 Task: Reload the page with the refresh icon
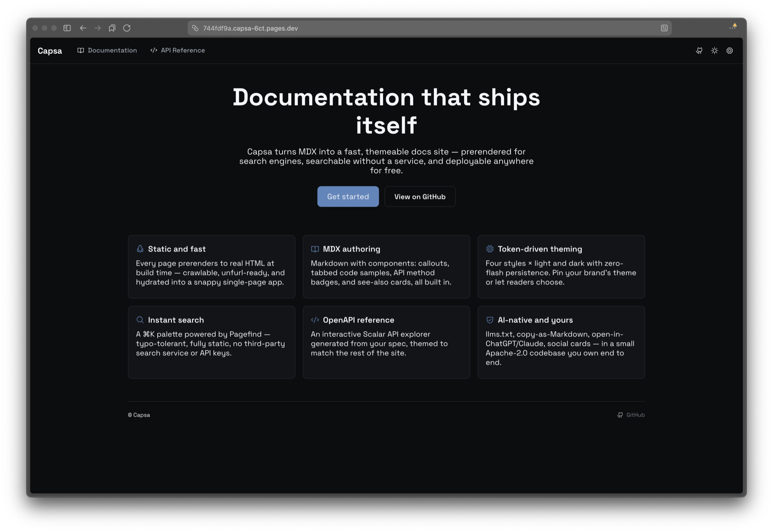[x=127, y=28]
